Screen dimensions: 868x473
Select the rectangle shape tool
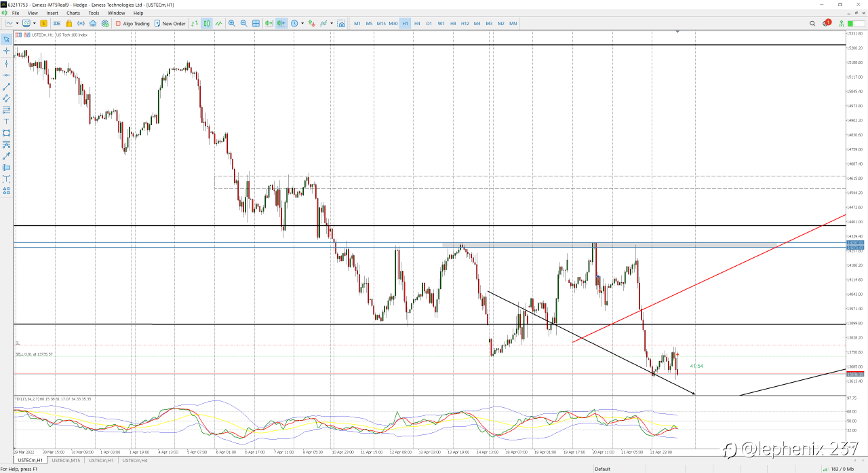tap(7, 132)
